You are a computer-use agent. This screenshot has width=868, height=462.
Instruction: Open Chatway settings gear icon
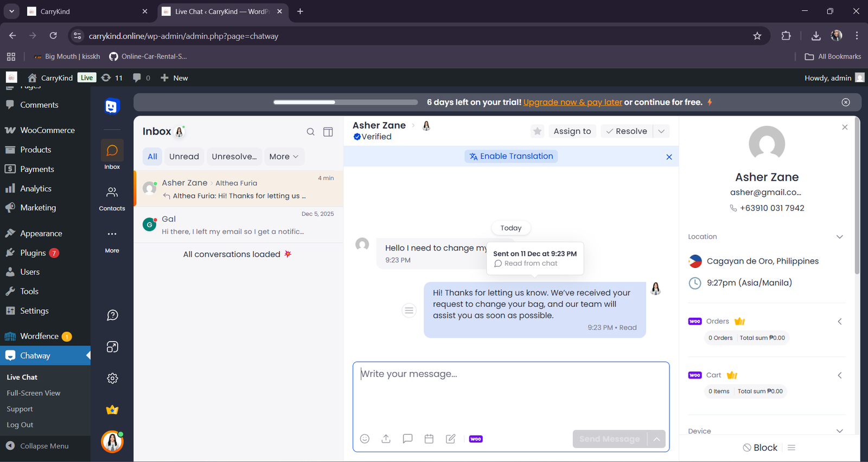click(112, 378)
